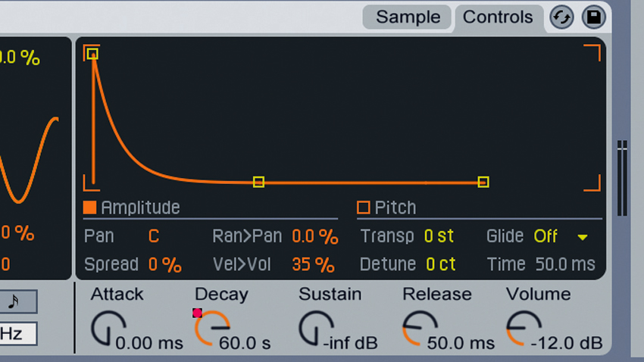The image size is (644, 362).
Task: Toggle the Hz rate mode button
Action: click(17, 334)
